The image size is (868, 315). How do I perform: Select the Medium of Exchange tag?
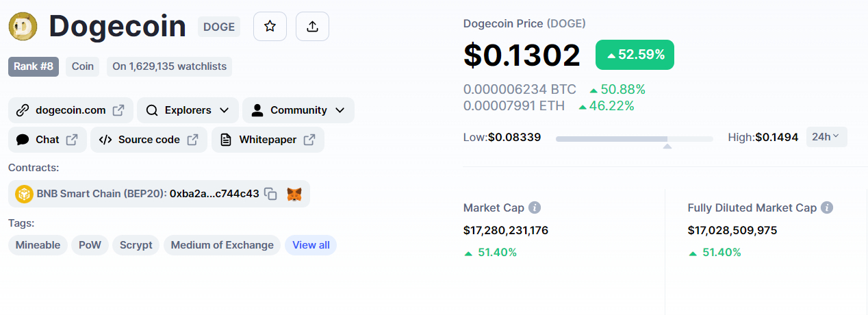click(222, 245)
